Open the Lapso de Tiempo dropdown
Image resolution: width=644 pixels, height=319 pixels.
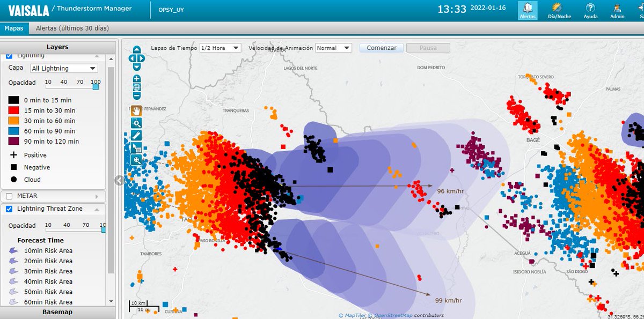coord(220,48)
